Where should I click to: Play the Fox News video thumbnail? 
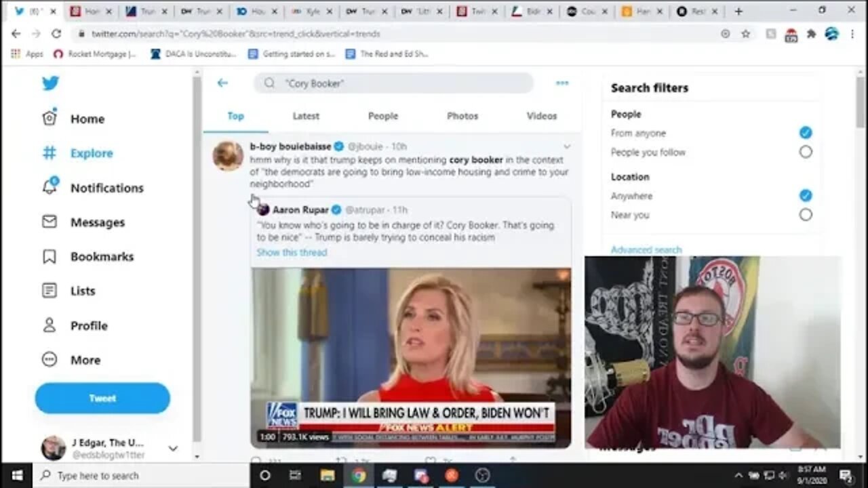(411, 358)
